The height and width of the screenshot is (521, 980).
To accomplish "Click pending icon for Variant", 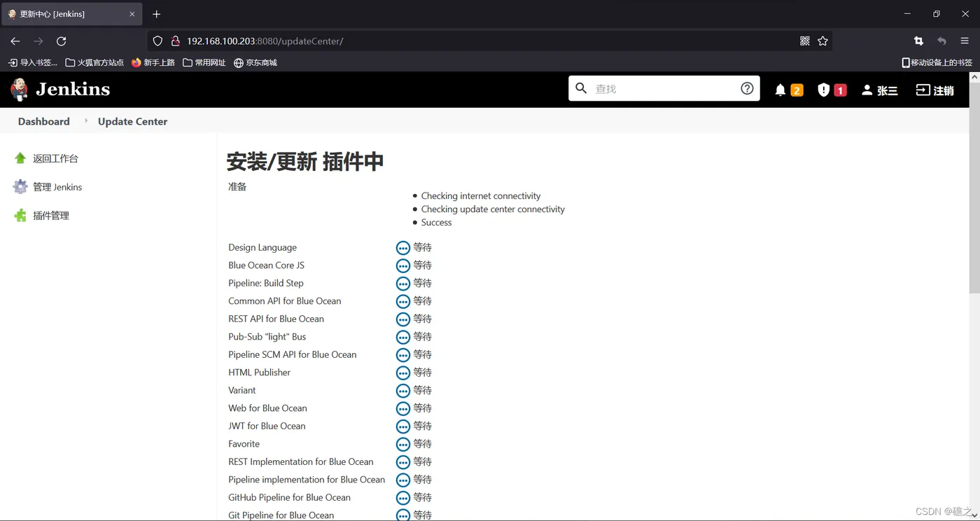I will click(x=403, y=391).
